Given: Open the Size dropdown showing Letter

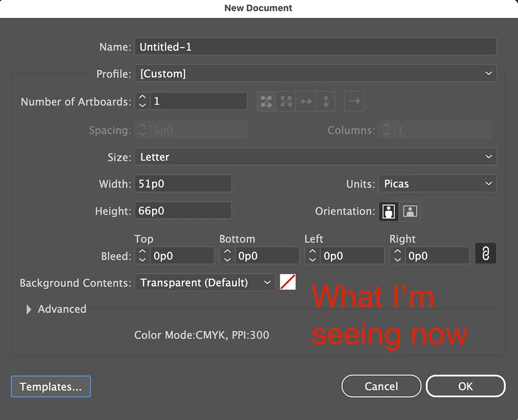Looking at the screenshot, I should (x=315, y=157).
